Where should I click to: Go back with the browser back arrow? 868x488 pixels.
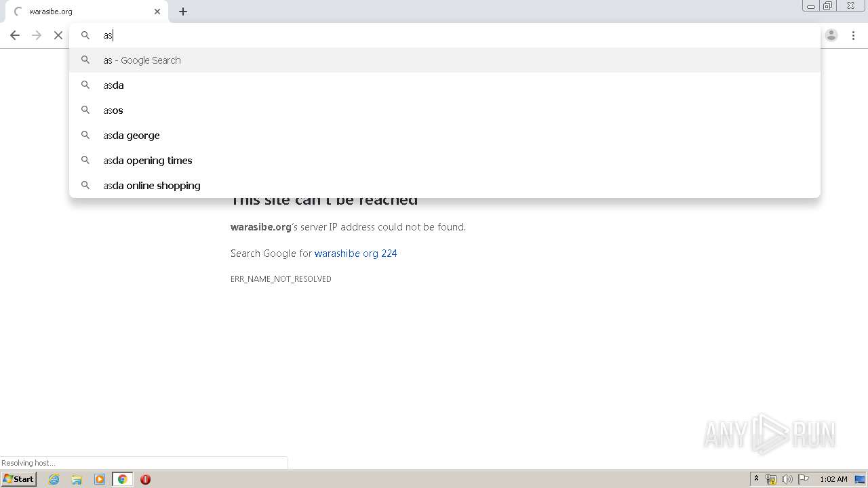point(15,35)
